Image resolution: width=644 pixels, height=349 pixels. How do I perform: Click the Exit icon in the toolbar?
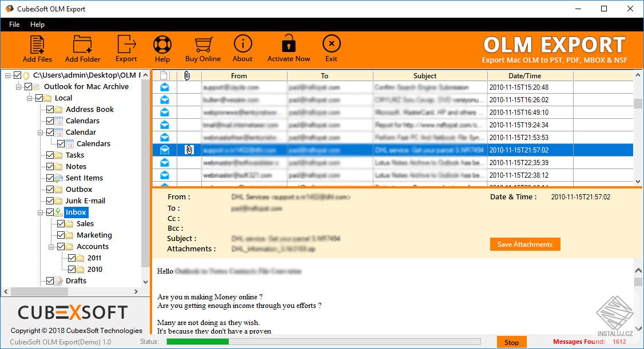[331, 43]
